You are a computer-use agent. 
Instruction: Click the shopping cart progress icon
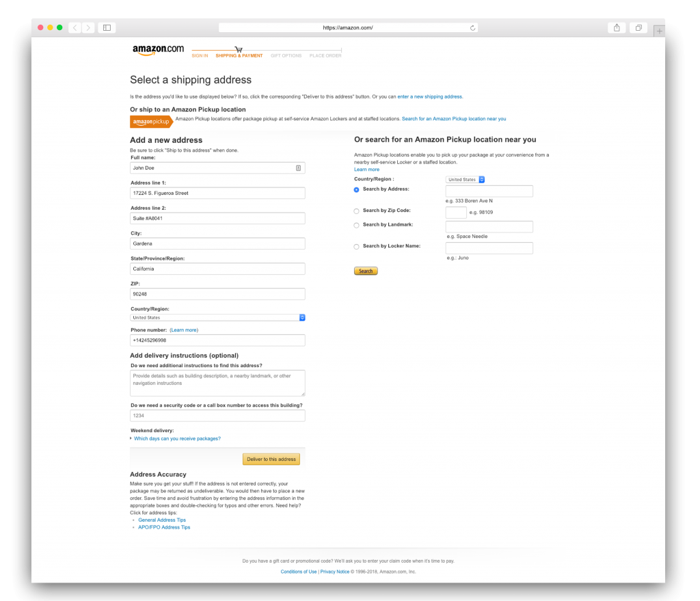(x=239, y=49)
